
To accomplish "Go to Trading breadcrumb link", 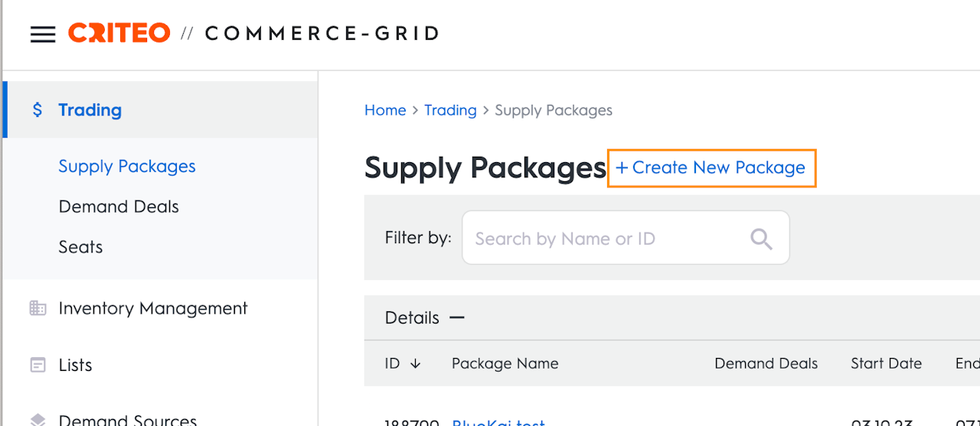I will click(450, 110).
